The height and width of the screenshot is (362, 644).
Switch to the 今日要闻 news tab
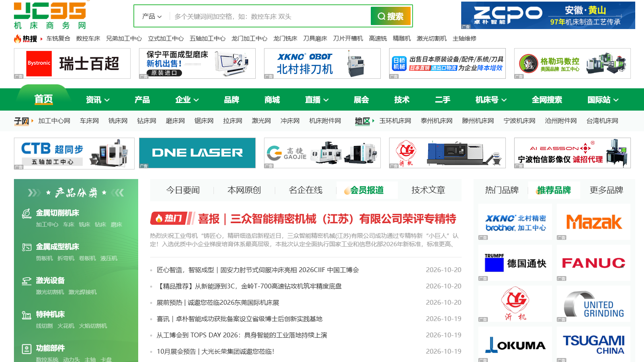click(x=183, y=190)
